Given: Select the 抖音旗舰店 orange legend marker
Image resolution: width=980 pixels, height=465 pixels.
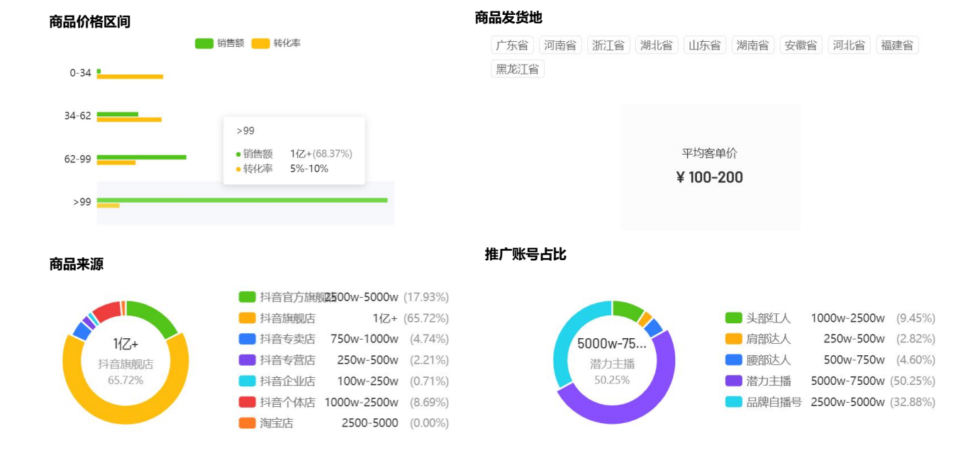Looking at the screenshot, I should [x=246, y=318].
